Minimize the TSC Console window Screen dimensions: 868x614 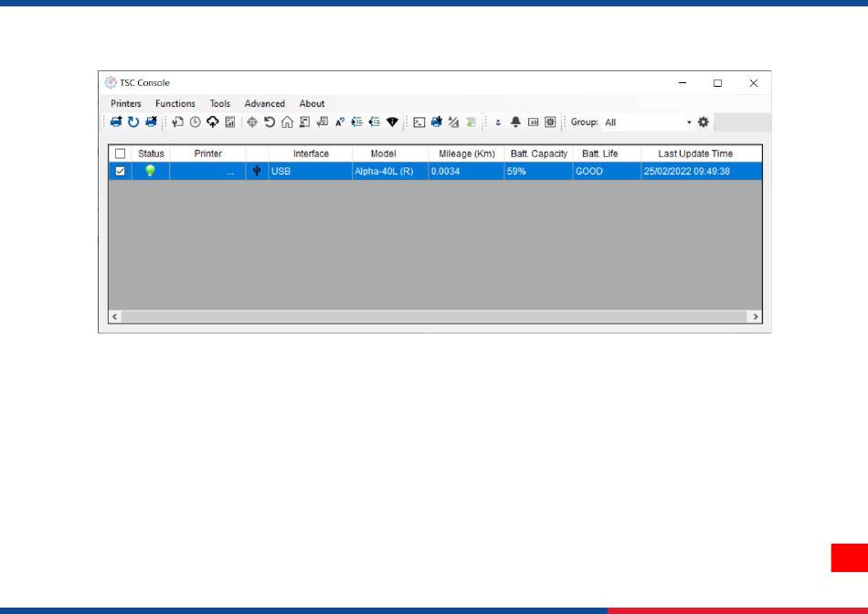[683, 83]
